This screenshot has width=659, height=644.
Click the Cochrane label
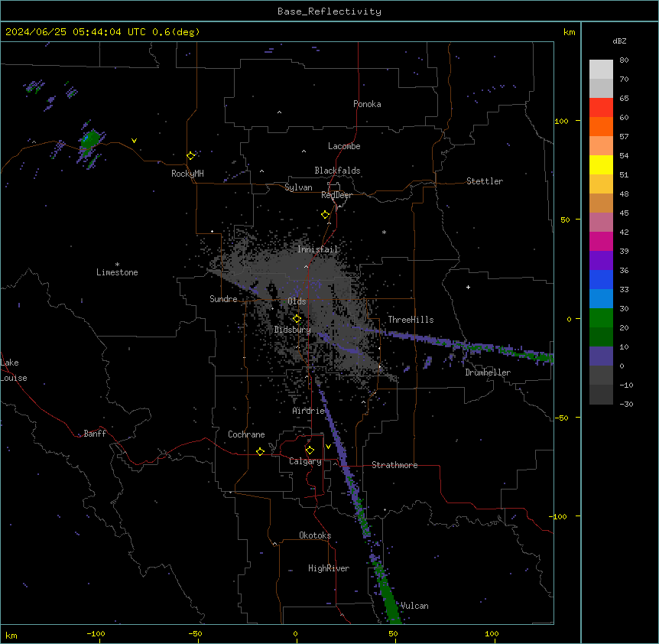(x=246, y=434)
